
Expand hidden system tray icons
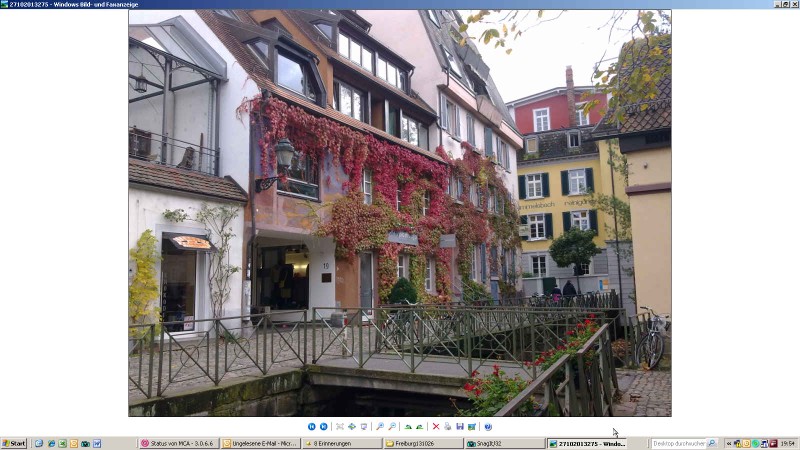coord(729,443)
